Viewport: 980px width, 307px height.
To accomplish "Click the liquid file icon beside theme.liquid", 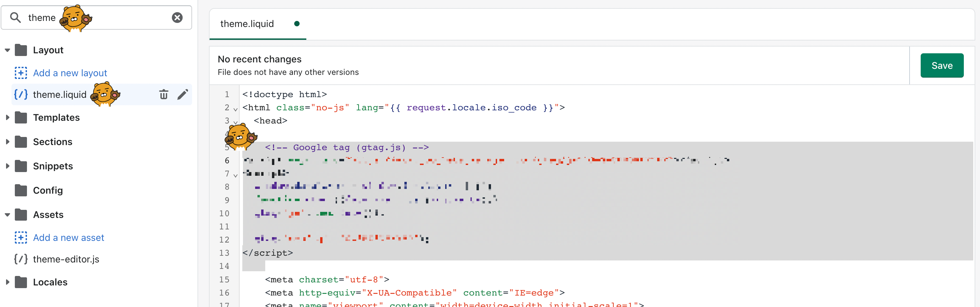I will [x=21, y=94].
